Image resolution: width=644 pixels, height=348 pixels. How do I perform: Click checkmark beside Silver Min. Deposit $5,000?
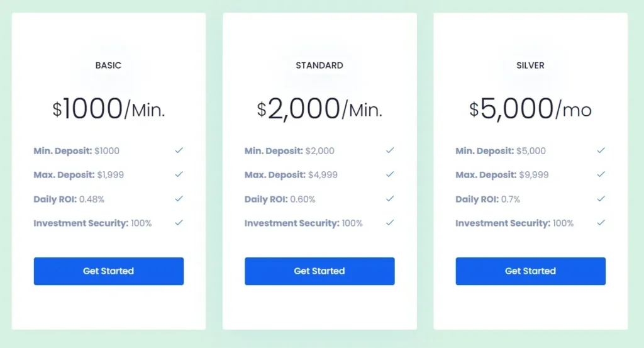[x=601, y=150]
